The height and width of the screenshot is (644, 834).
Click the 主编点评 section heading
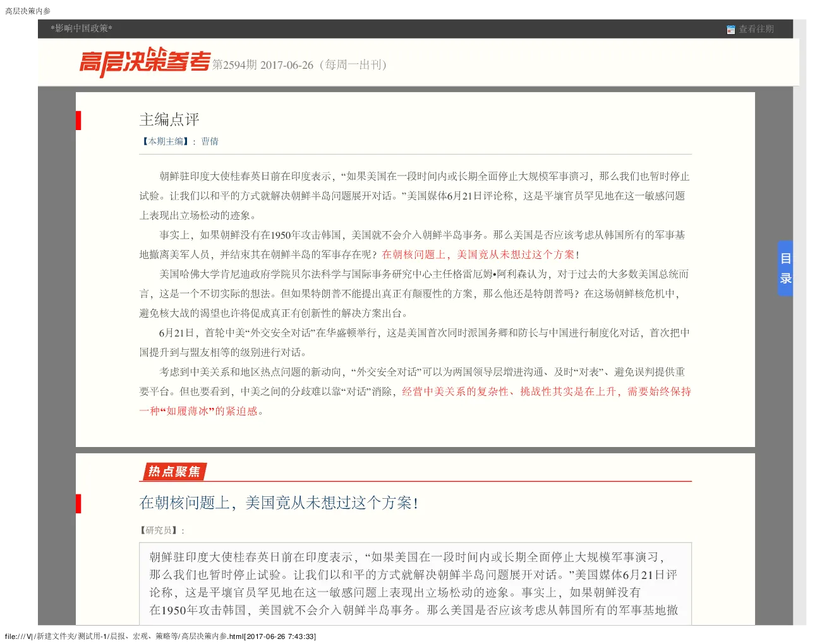pyautogui.click(x=169, y=119)
